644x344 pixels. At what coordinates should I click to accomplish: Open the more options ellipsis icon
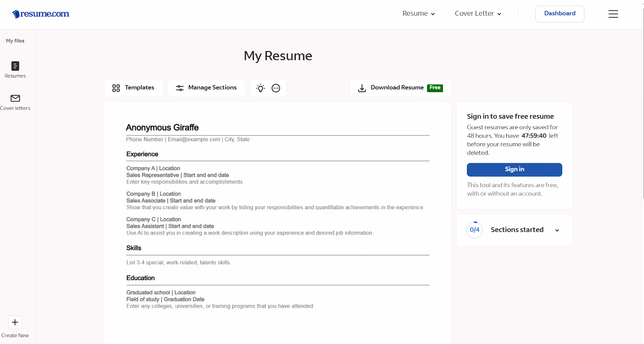pos(276,88)
